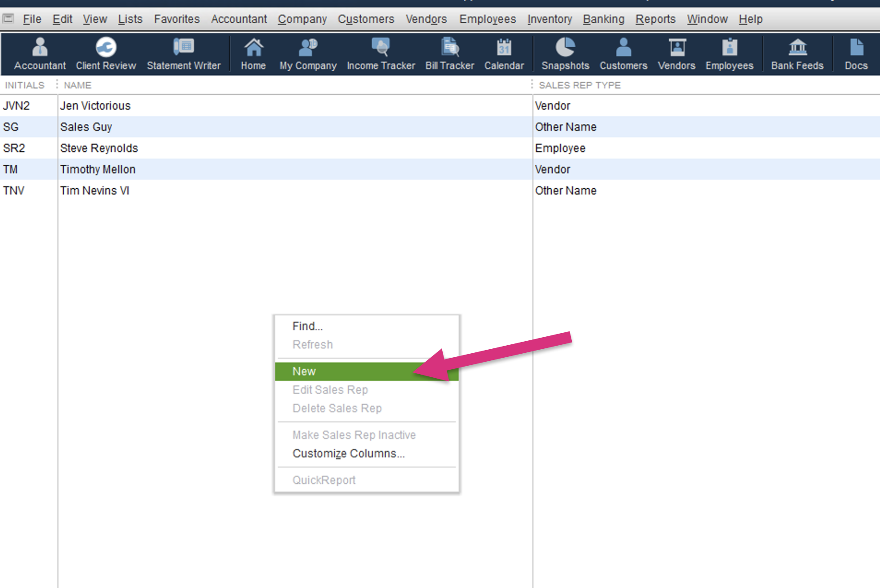
Task: Choose New from context menu
Action: (x=304, y=371)
